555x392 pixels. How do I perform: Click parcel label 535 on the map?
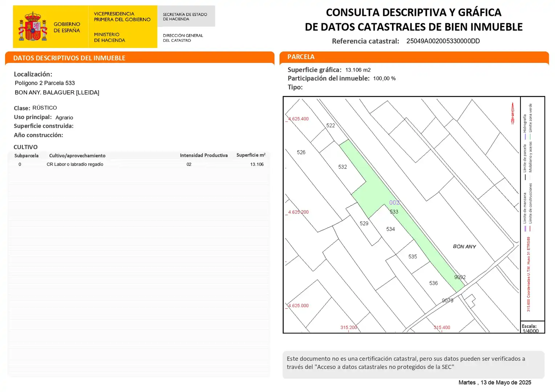point(412,257)
